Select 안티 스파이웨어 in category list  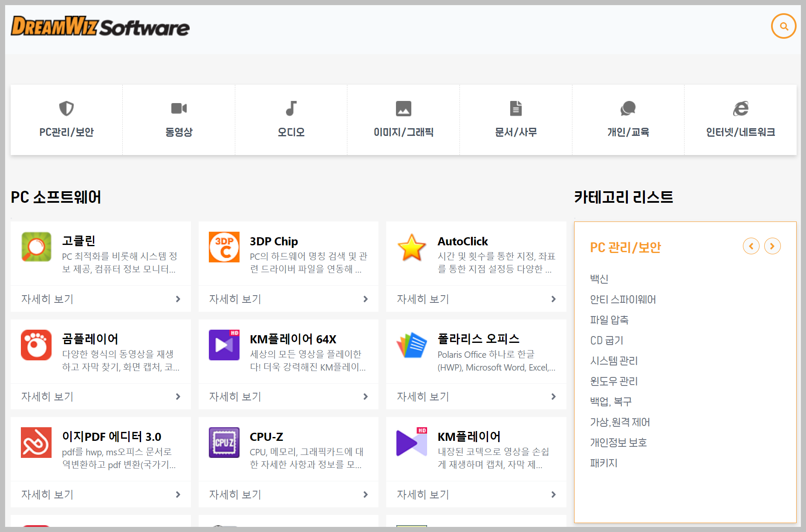(623, 299)
